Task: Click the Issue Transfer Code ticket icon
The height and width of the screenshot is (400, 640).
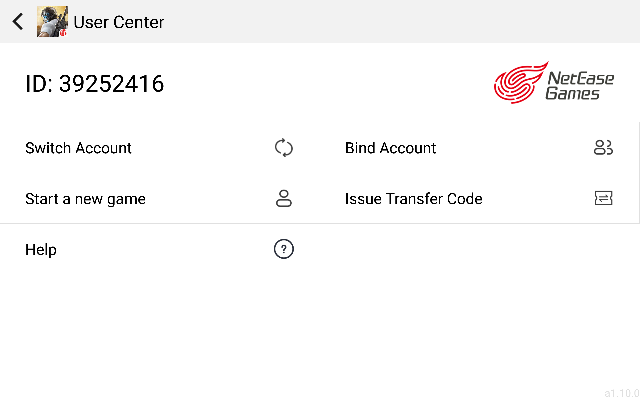Action: 603,198
